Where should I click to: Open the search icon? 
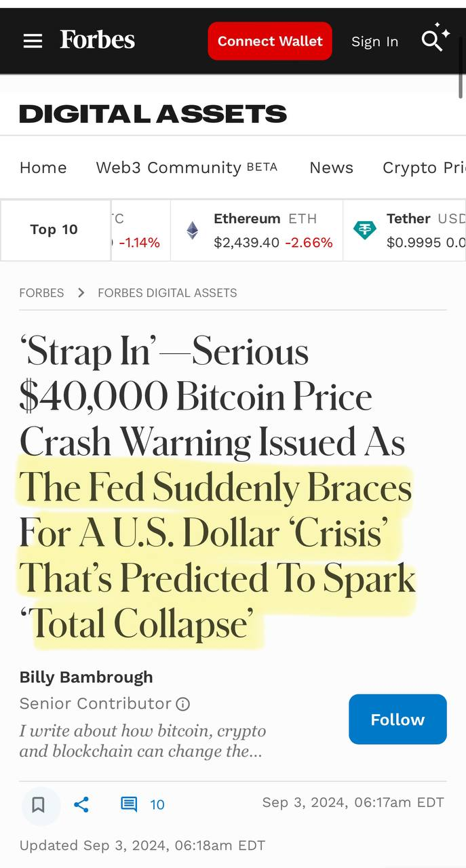433,40
